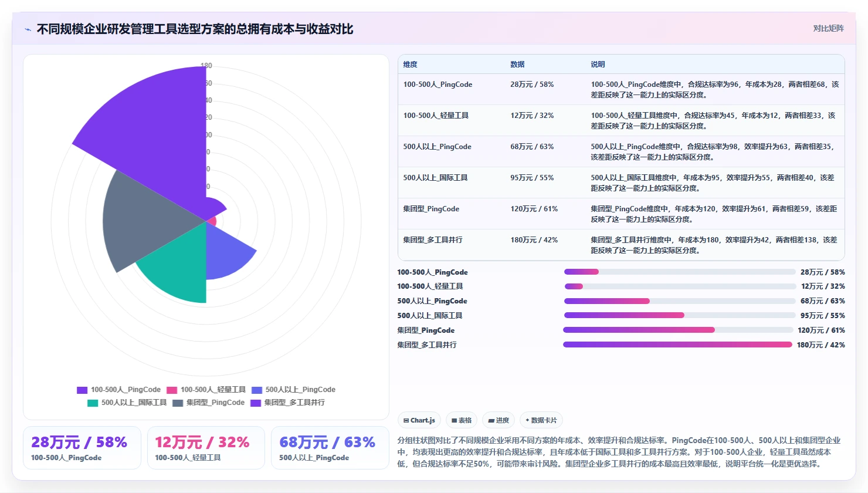Click the 100-500人_PingCode progress bar
This screenshot has height=493, width=868.
[680, 272]
